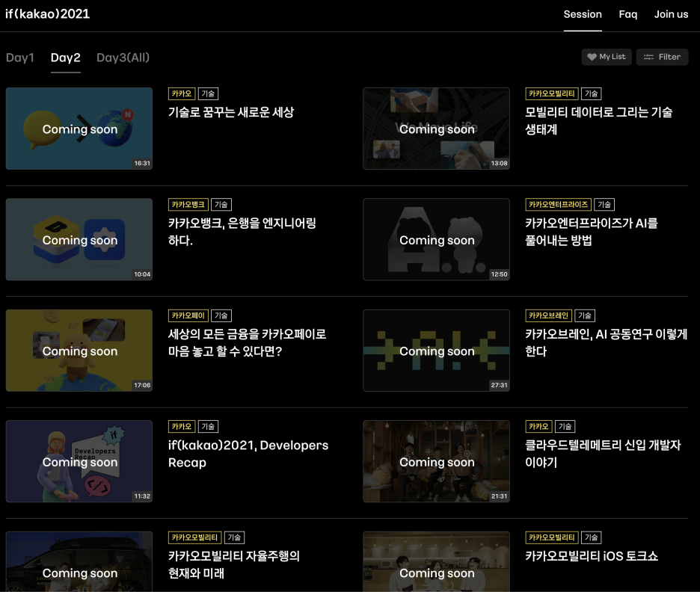
Task: Switch to the Day3(All) tab
Action: 123,58
